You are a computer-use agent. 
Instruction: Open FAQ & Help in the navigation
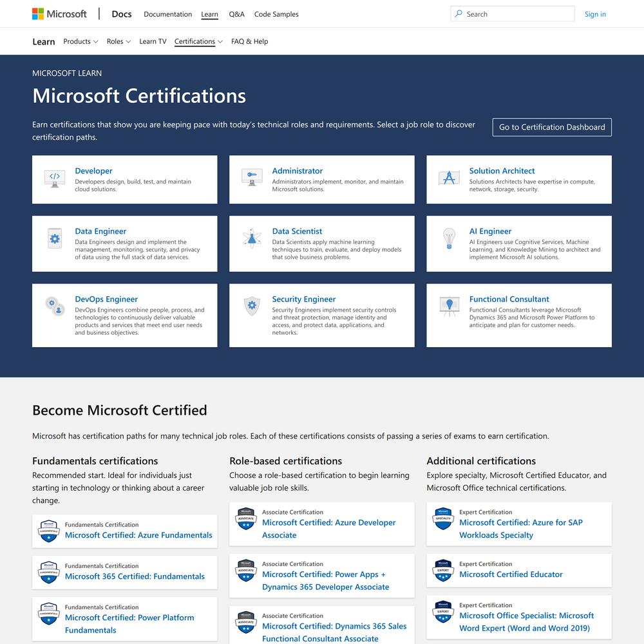[249, 41]
